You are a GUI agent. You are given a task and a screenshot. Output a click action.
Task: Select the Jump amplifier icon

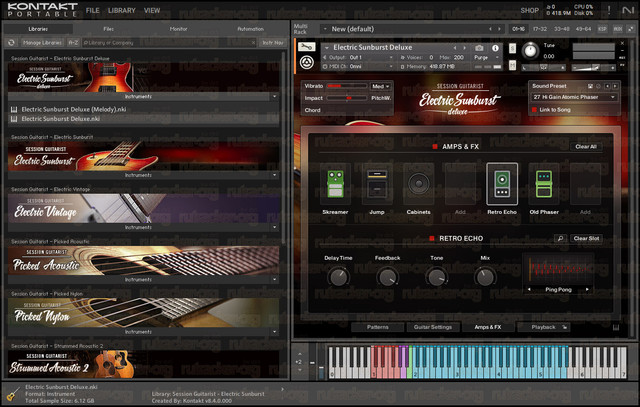click(377, 184)
